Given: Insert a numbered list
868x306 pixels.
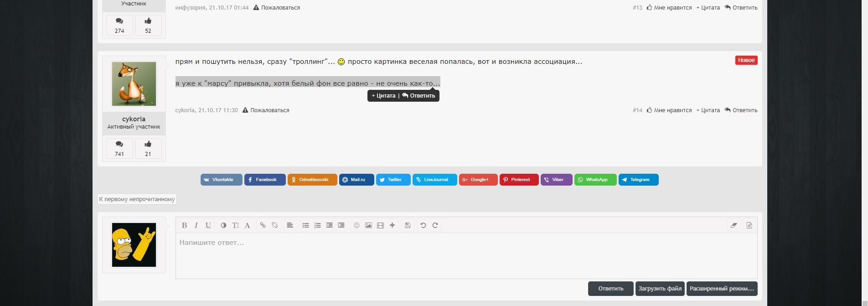Looking at the screenshot, I should [x=317, y=225].
